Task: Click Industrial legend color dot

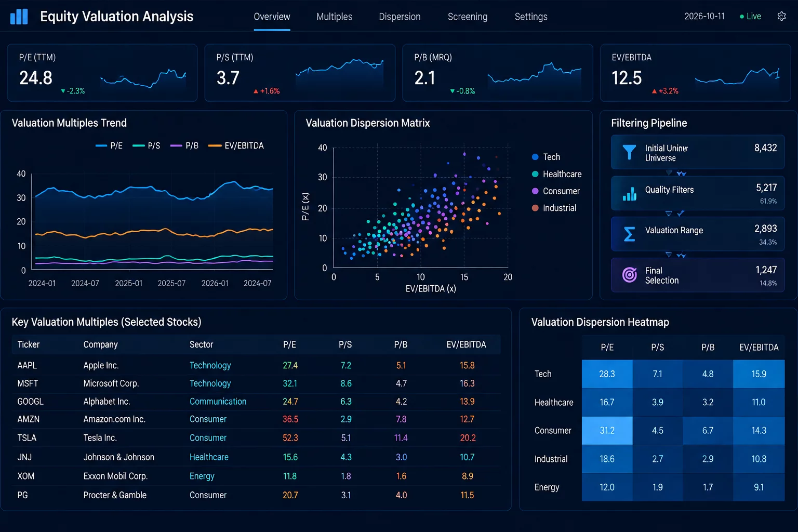Action: click(x=535, y=208)
